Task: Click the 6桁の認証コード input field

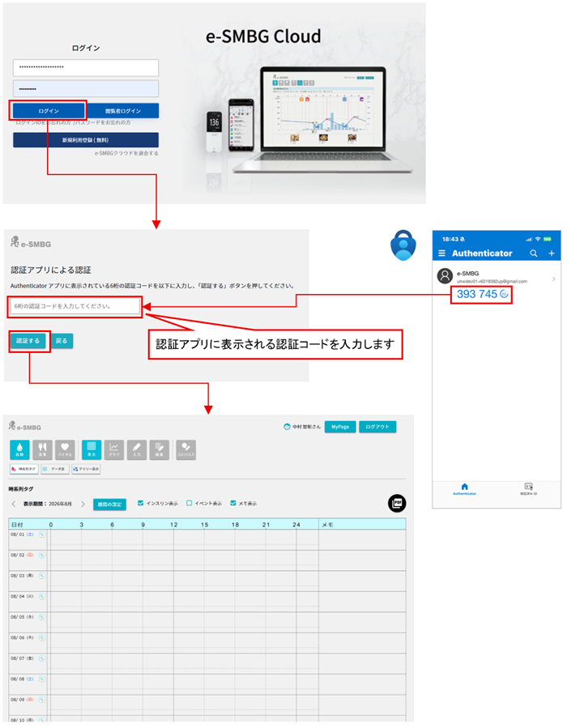Action: (x=75, y=306)
